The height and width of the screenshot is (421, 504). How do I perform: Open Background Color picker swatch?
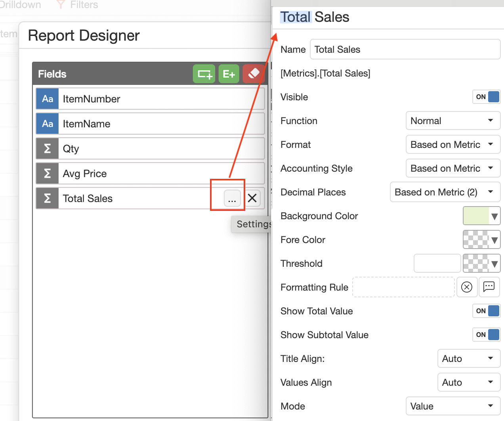click(481, 216)
